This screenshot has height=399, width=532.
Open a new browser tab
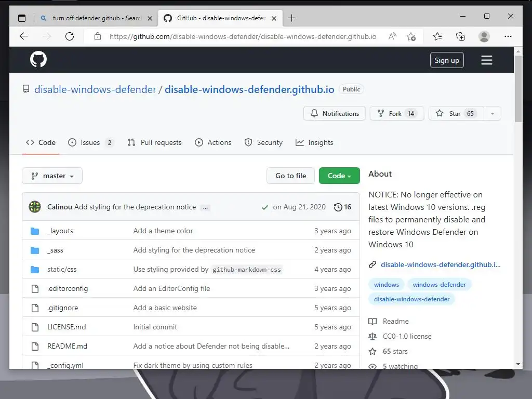[x=291, y=18]
